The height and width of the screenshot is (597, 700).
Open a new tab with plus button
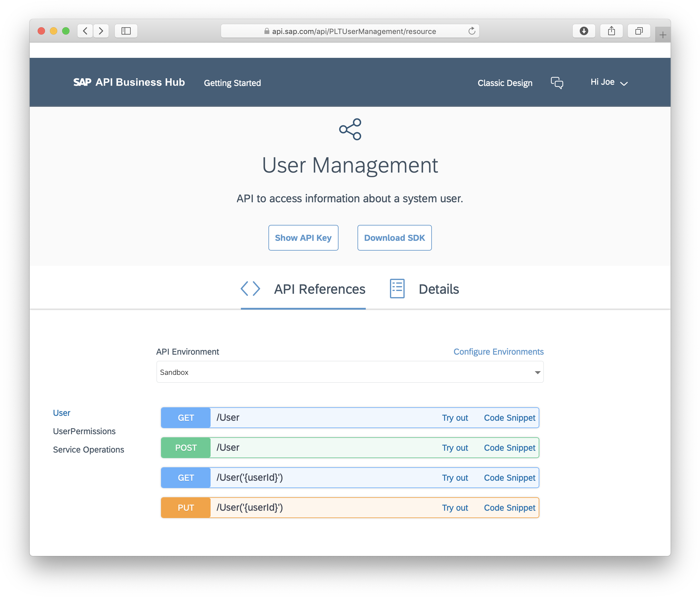click(662, 35)
